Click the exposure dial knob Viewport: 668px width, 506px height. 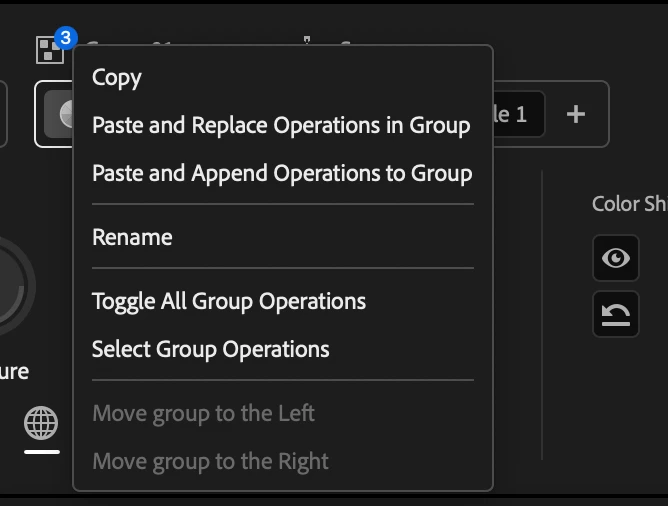coord(13,286)
